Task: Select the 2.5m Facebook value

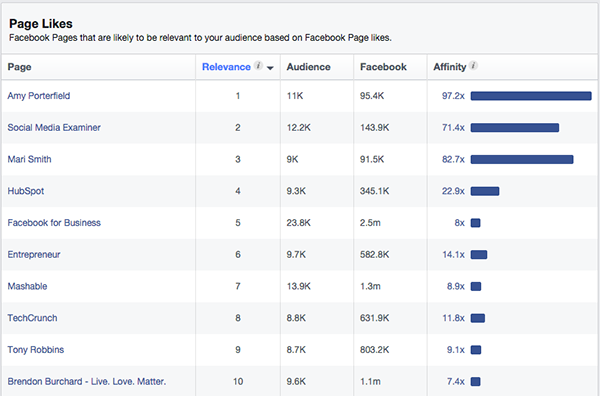Action: [x=370, y=223]
